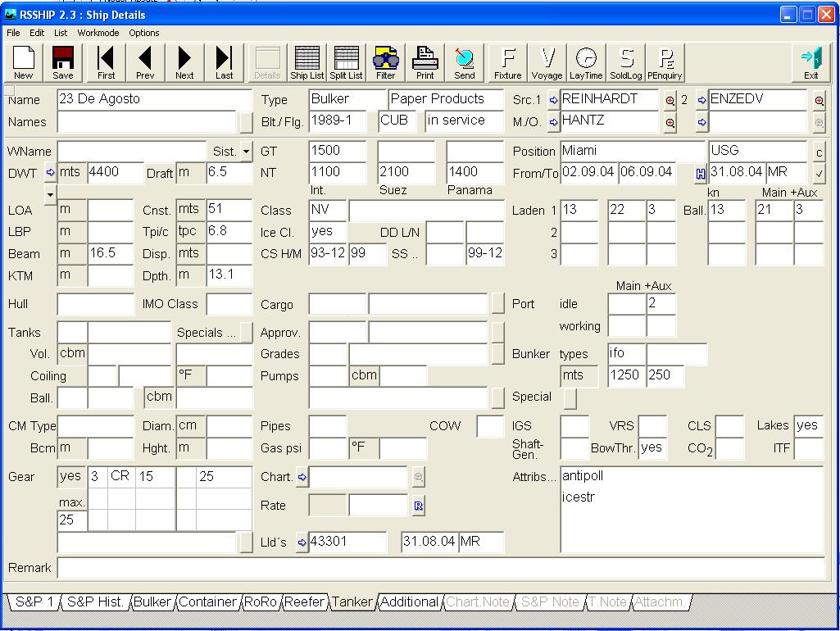Viewport: 840px width, 631px height.
Task: Jump to the Last ship record
Action: pos(224,62)
